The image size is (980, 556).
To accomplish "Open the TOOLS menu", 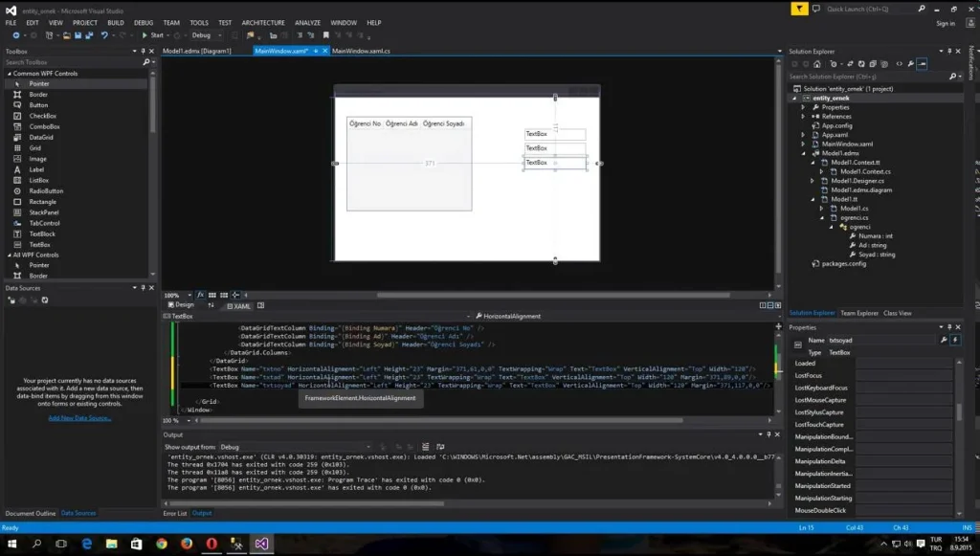I will point(199,23).
